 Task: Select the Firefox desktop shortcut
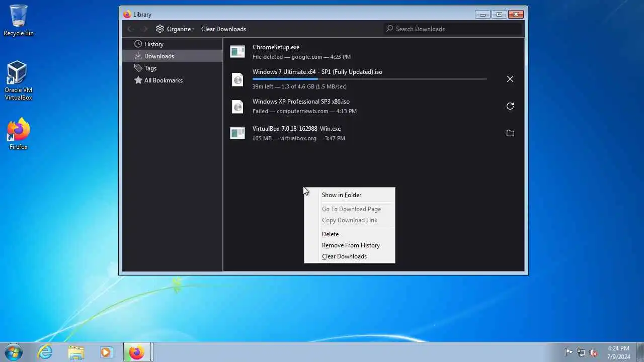[x=19, y=134]
